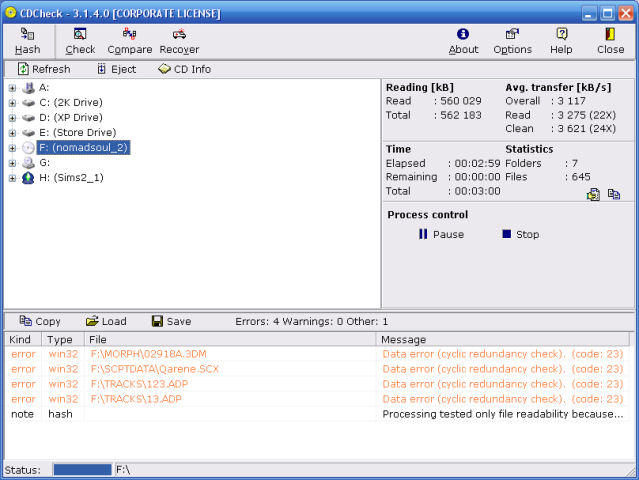The width and height of the screenshot is (639, 480).
Task: Select C: (2K Drive)
Action: pos(71,103)
